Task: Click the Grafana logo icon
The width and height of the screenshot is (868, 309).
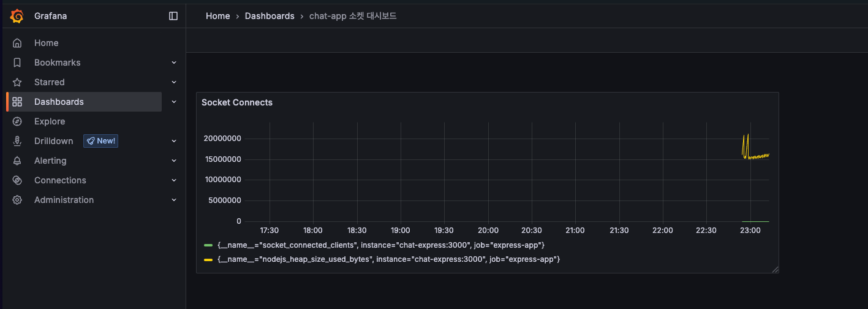Action: pyautogui.click(x=17, y=16)
